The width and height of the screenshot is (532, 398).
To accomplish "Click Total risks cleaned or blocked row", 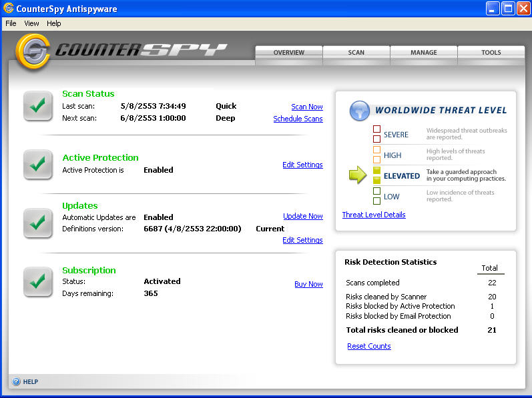I will 421,330.
